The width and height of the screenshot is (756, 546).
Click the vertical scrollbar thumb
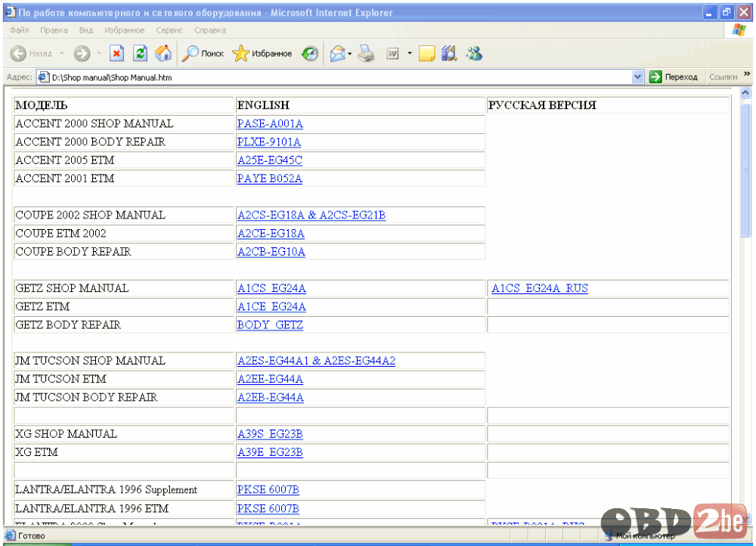click(x=745, y=169)
